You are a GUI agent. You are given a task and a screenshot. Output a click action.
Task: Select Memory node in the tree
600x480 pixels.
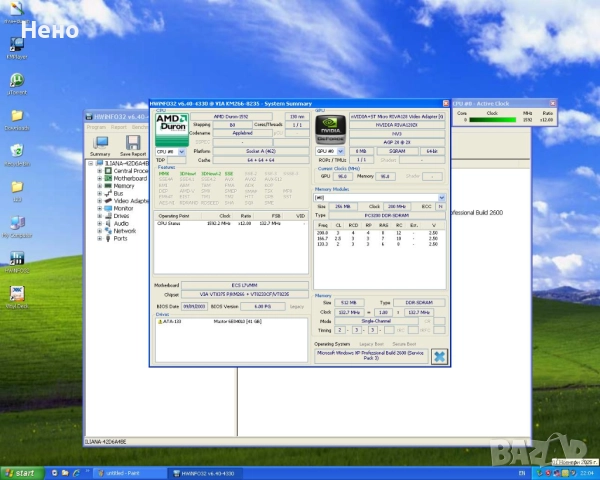pos(124,186)
